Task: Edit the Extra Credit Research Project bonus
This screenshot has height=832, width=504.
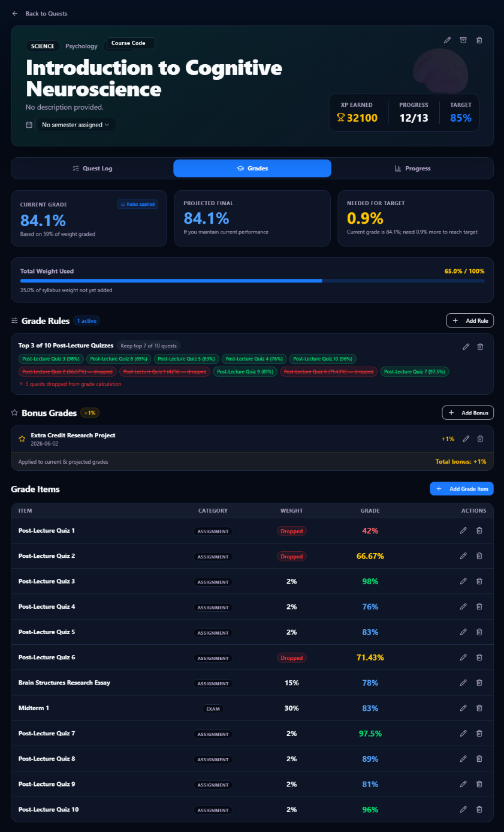Action: coord(466,439)
